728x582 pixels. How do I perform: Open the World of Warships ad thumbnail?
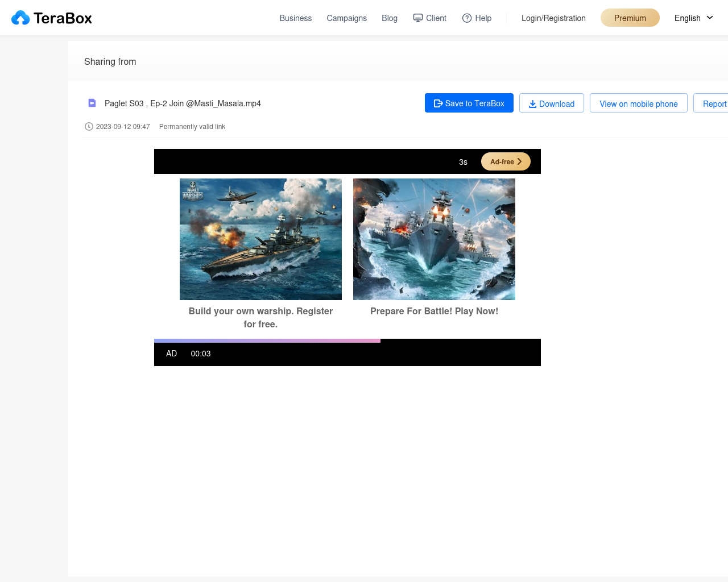[x=260, y=239]
